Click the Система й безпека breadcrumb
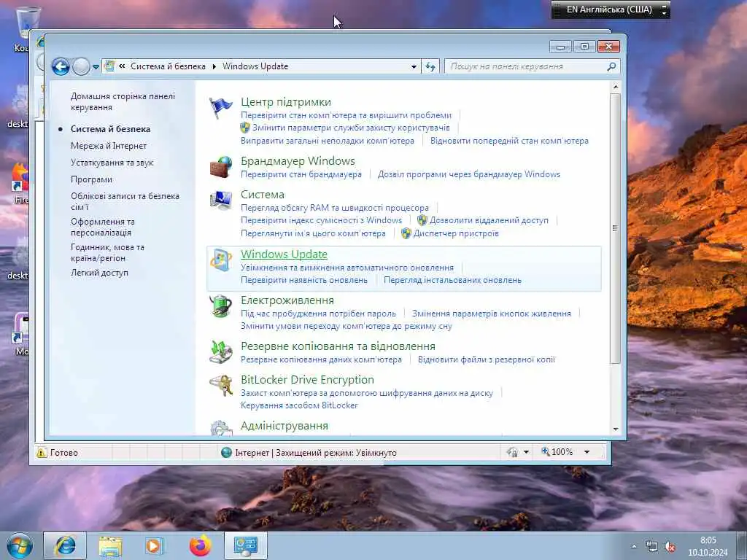The height and width of the screenshot is (560, 747). 169,66
